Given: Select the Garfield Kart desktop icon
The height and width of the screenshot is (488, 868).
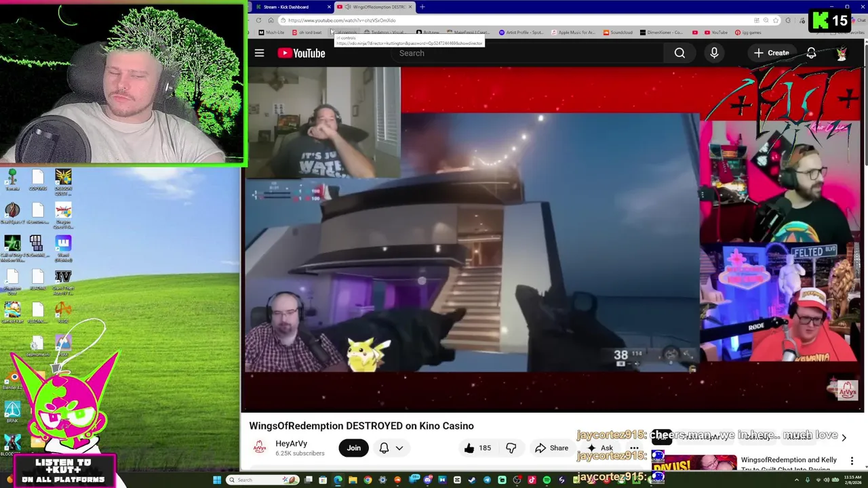Looking at the screenshot, I should click(x=12, y=312).
